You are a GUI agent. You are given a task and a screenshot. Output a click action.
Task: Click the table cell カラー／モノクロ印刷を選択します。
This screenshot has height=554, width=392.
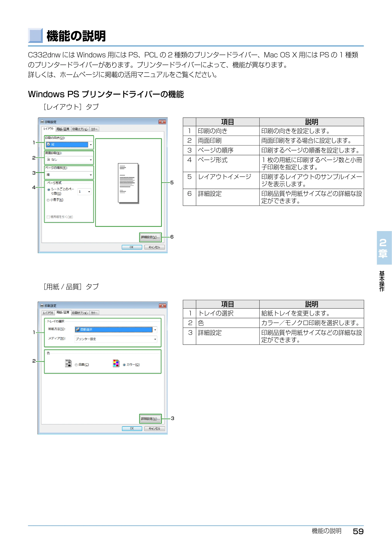click(x=312, y=323)
